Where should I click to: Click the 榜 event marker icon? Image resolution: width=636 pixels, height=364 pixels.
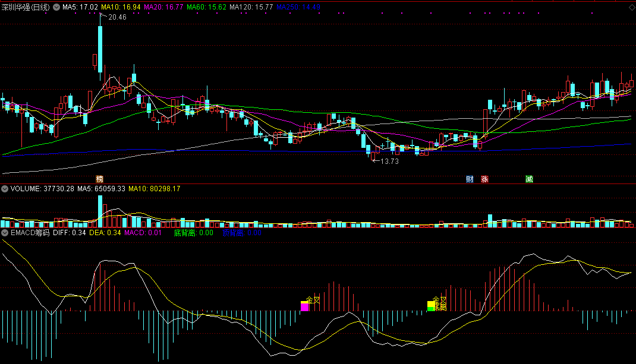pos(100,179)
